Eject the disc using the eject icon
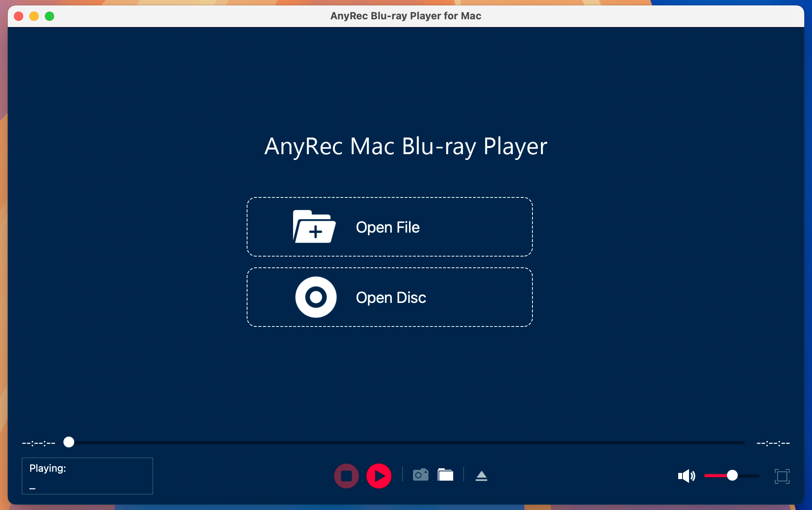This screenshot has height=510, width=812. [x=481, y=476]
